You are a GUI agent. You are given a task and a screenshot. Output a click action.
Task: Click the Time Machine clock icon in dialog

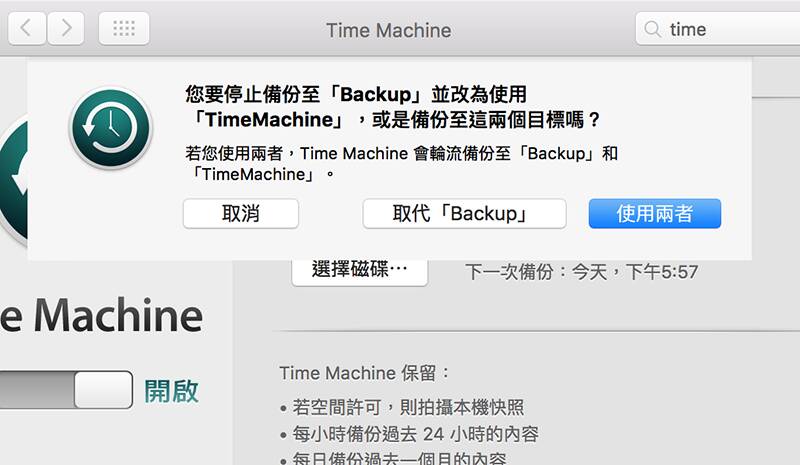click(111, 128)
